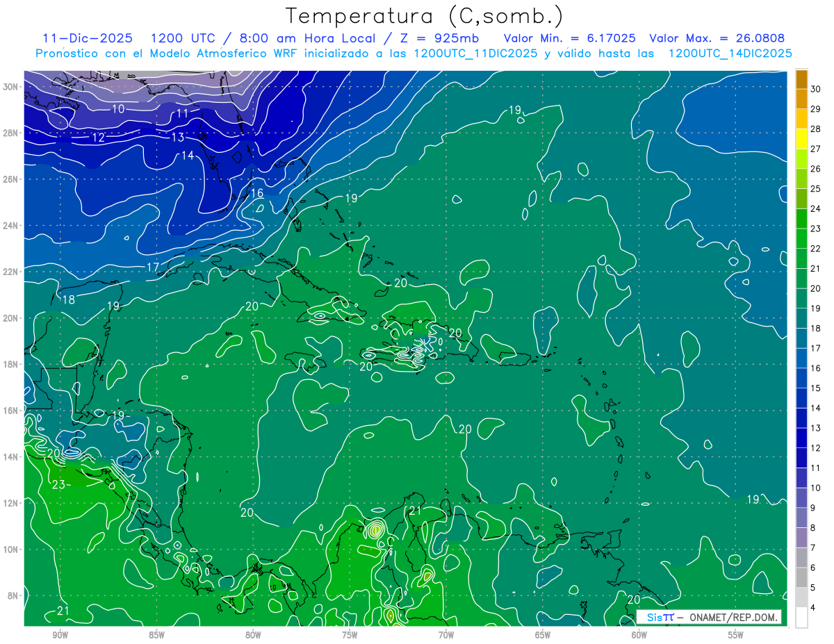
Task: Click contour label '14' on the map
Action: coord(188,156)
